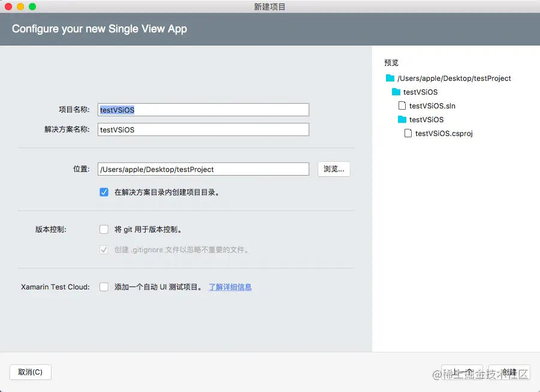Click the 项目名称 input field

203,110
